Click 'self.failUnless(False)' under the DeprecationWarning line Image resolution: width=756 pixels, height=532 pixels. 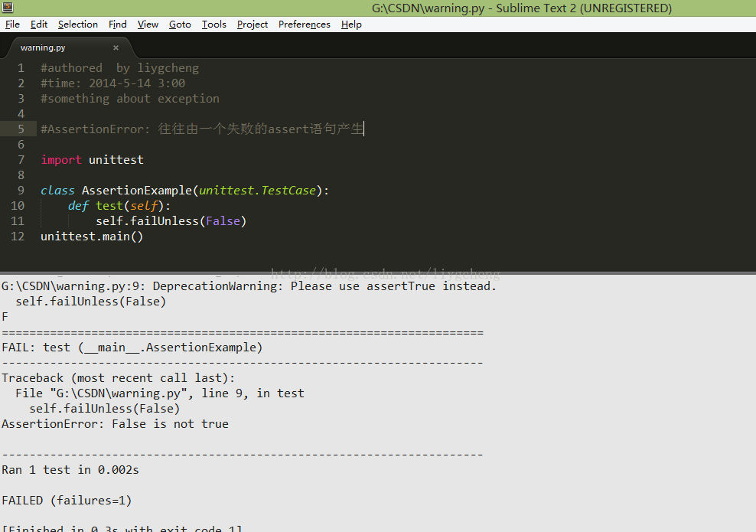pyautogui.click(x=90, y=302)
